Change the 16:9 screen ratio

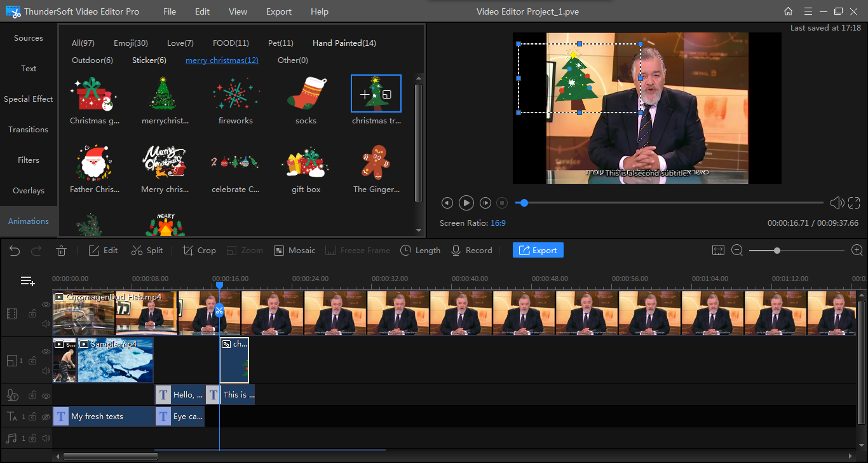498,223
